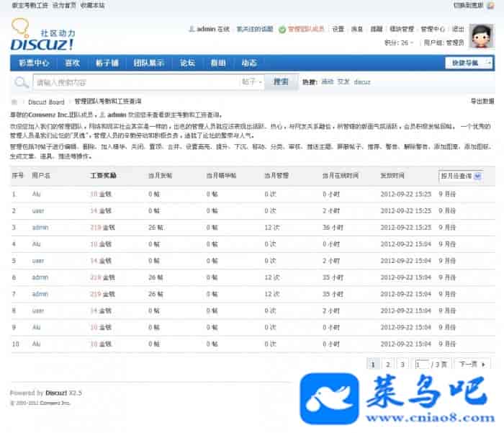This screenshot has height=433, width=504.
Task: Click the 收藏本站 top link
Action: click(x=92, y=6)
